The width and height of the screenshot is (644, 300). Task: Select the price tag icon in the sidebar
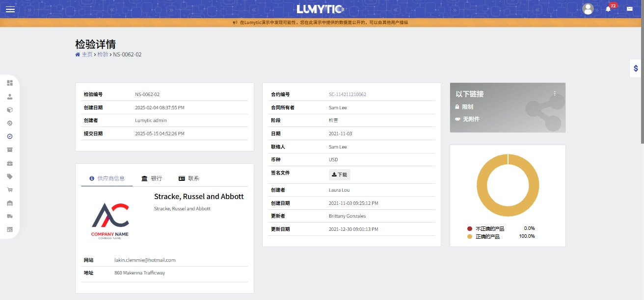[x=10, y=176]
